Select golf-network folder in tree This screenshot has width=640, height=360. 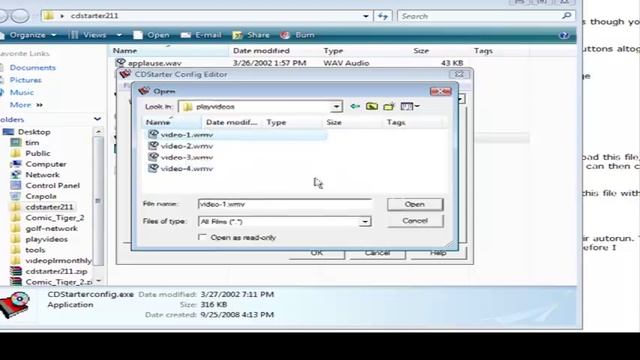pyautogui.click(x=51, y=229)
